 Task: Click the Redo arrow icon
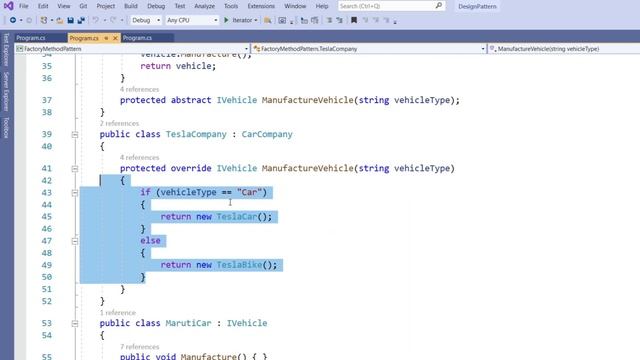pyautogui.click(x=113, y=20)
